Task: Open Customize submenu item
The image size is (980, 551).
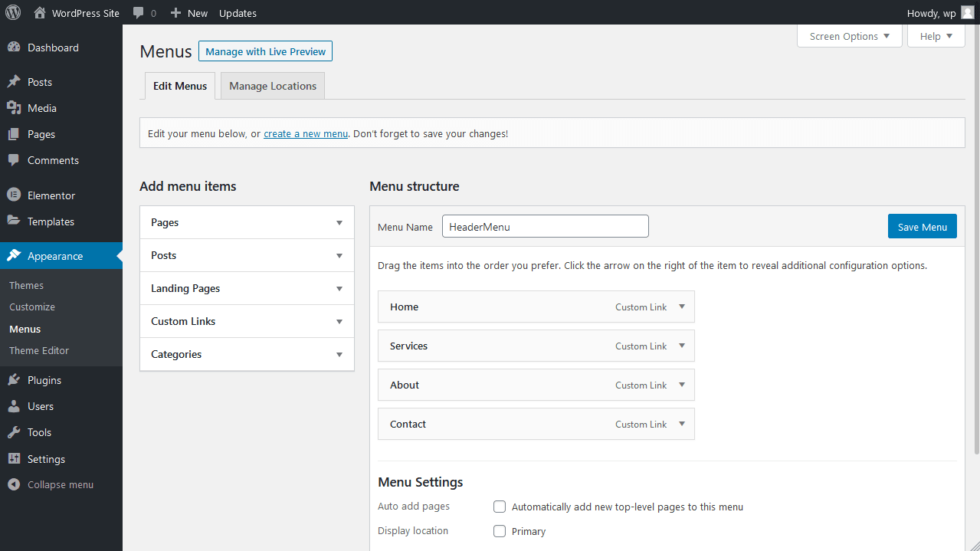Action: [x=32, y=307]
